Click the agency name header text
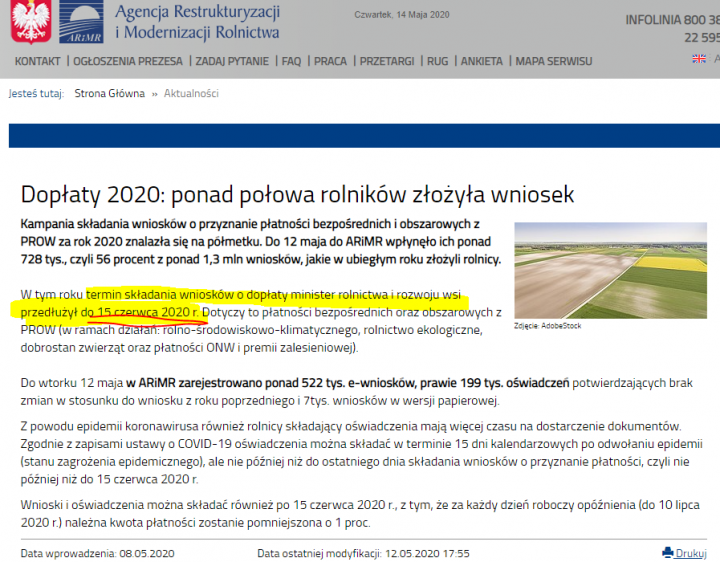 pyautogui.click(x=197, y=22)
